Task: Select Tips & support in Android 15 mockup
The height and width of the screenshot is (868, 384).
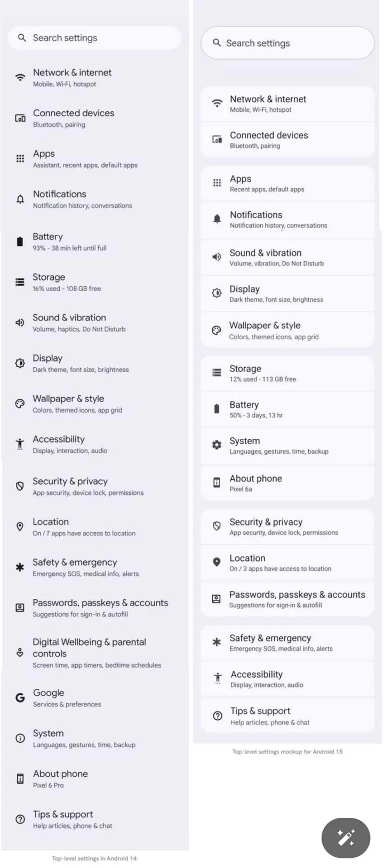Action: point(287,716)
